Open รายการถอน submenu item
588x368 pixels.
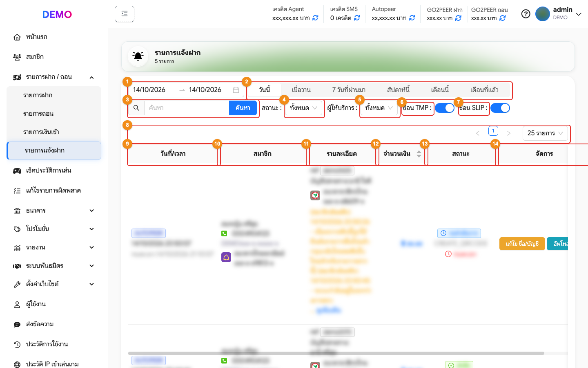[x=54, y=114]
